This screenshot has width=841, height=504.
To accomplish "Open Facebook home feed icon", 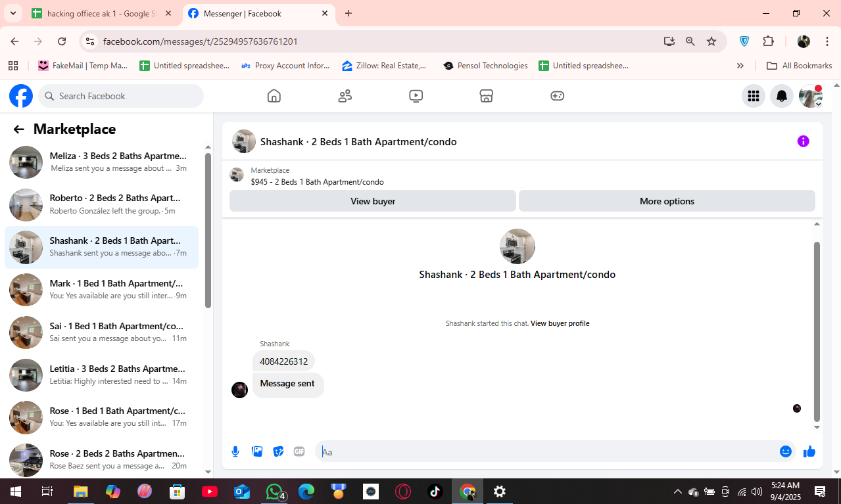I will 274,96.
